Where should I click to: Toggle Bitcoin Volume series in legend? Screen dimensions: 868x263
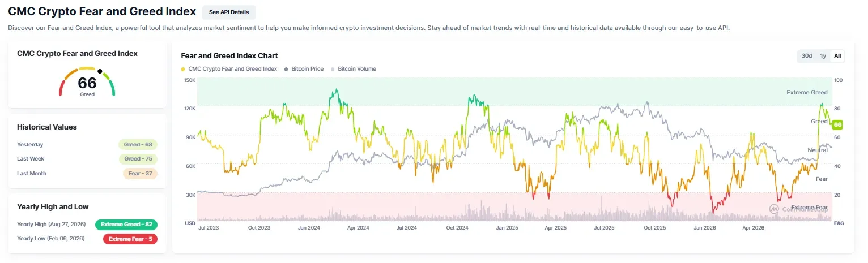pos(354,69)
